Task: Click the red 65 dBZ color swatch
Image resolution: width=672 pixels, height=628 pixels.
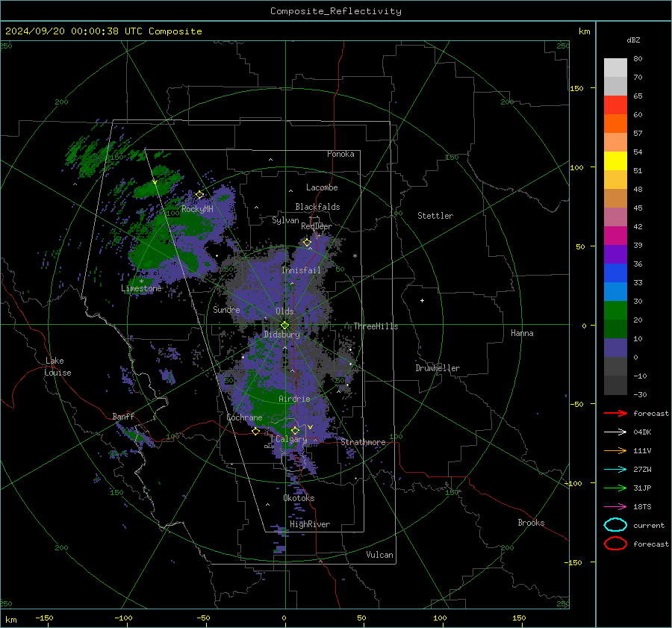Action: pos(615,105)
